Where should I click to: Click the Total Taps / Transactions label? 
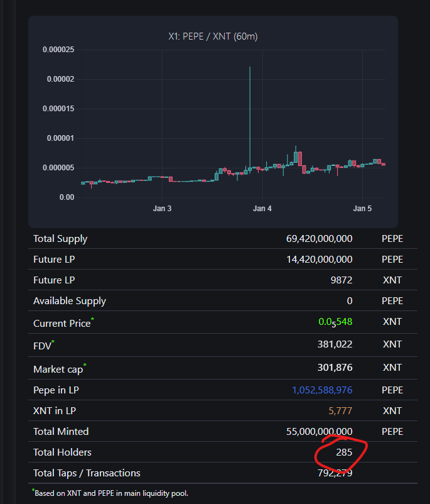click(x=87, y=473)
